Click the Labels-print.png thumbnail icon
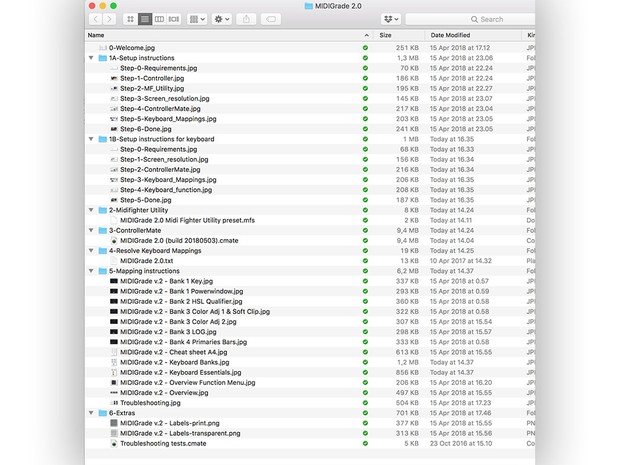Screen dimensions: 620x465 (x=114, y=423)
